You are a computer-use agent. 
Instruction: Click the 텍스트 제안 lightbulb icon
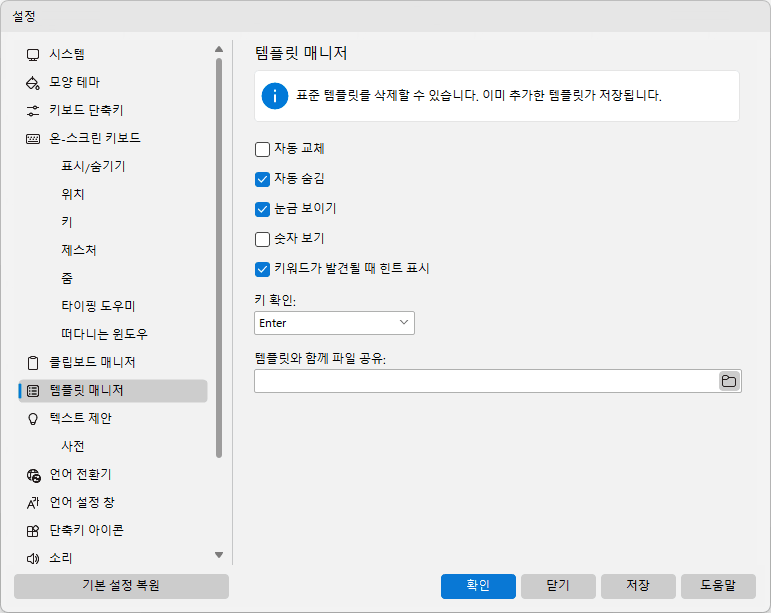[x=33, y=419]
